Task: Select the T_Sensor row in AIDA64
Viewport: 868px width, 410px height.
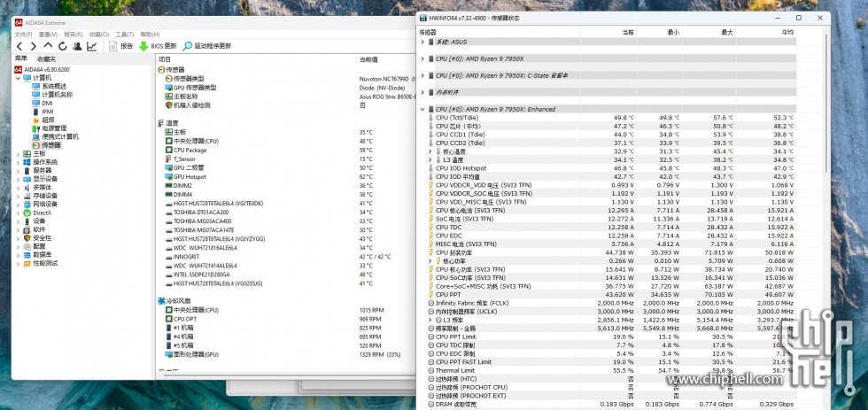Action: point(286,159)
